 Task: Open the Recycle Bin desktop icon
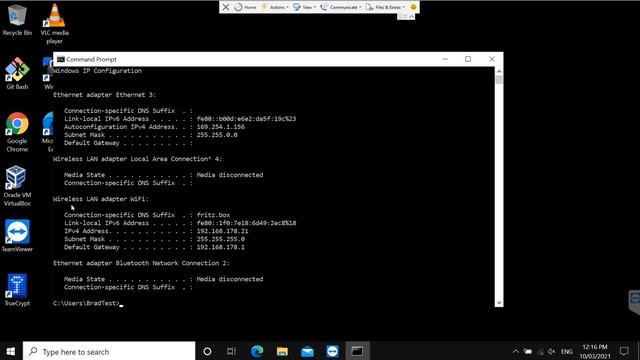[x=17, y=20]
